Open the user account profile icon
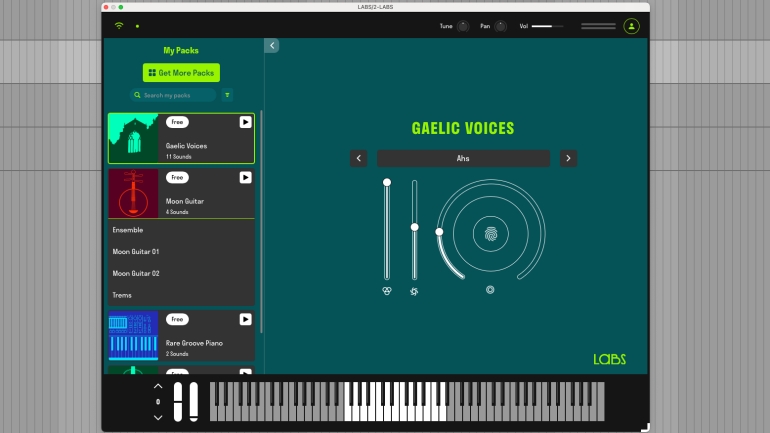This screenshot has width=770, height=433. (632, 26)
